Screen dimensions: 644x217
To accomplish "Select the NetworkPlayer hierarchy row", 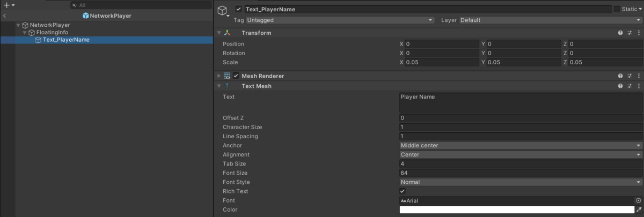I will [114, 25].
